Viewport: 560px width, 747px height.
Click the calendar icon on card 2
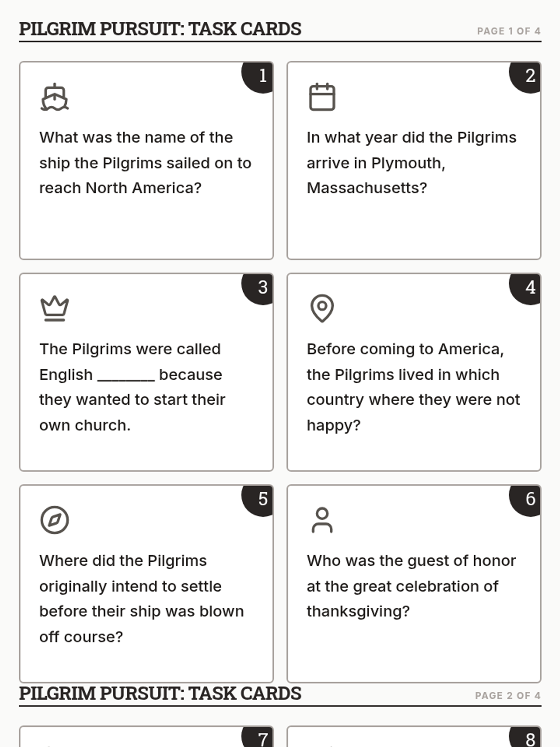(x=322, y=97)
